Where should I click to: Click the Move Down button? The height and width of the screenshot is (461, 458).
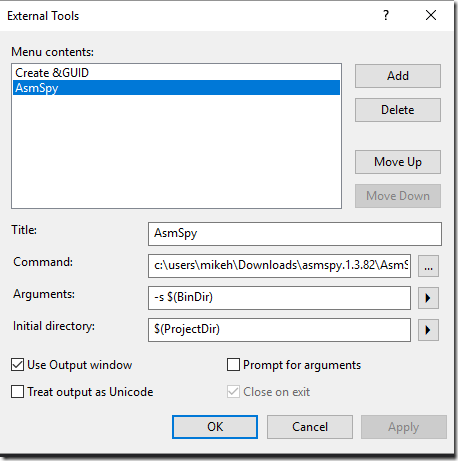(398, 196)
